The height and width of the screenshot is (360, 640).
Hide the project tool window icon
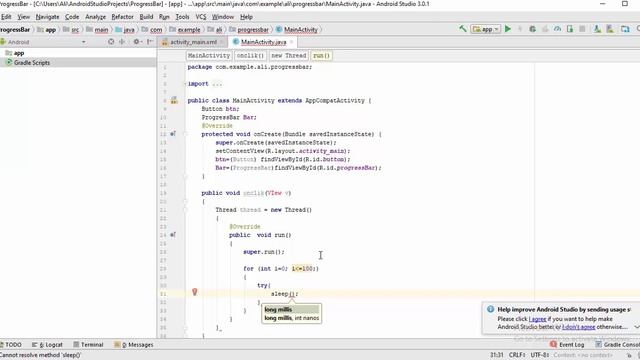tap(150, 42)
